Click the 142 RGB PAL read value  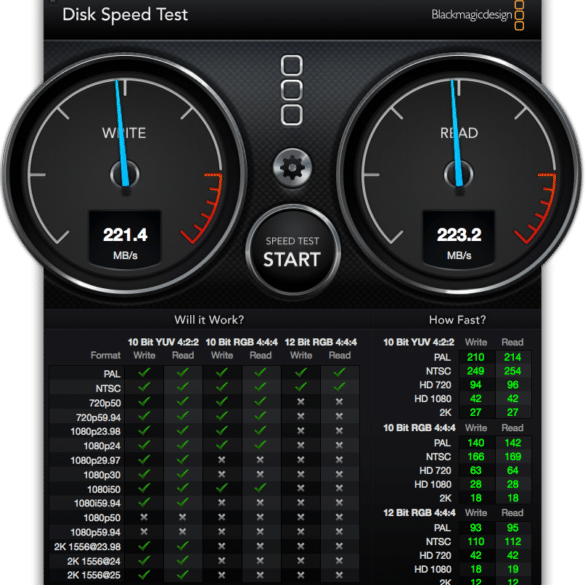point(513,443)
